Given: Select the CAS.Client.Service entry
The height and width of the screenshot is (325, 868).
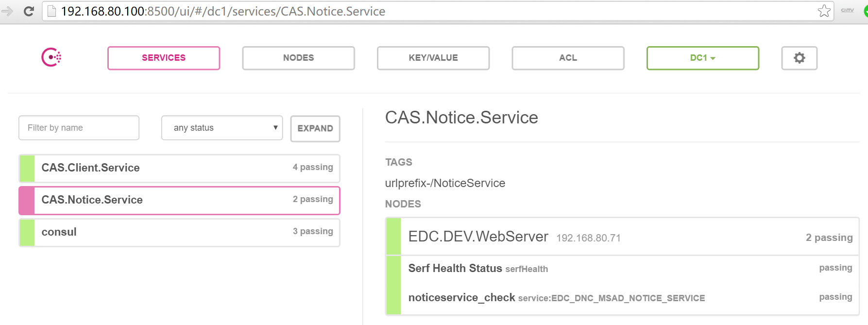Looking at the screenshot, I should click(x=179, y=168).
